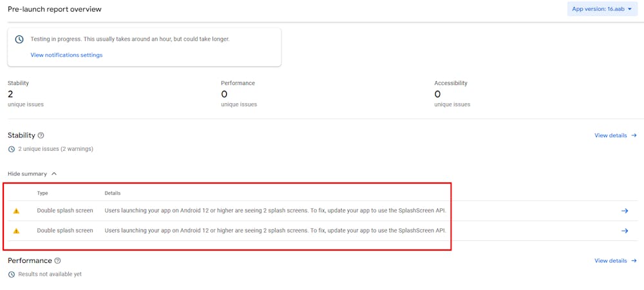644x290 pixels.
Task: Click clock icon beside Results not available yet
Action: coord(12,275)
